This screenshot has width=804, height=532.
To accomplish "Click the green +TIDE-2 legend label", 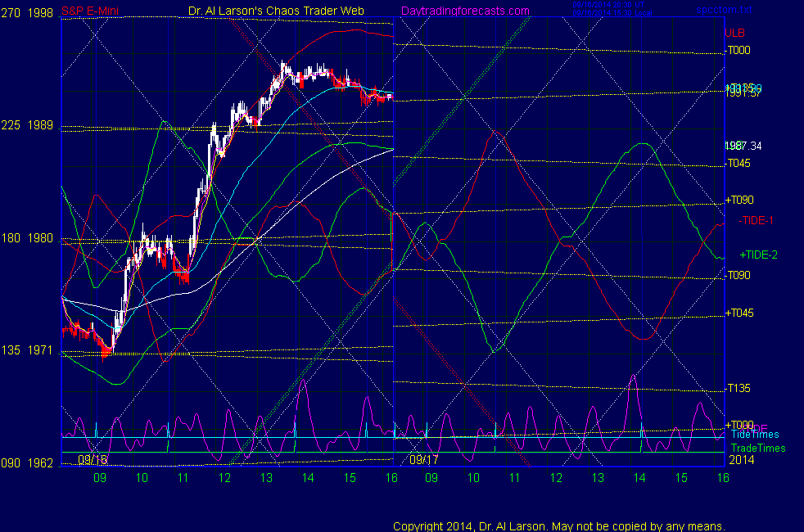I will click(758, 255).
